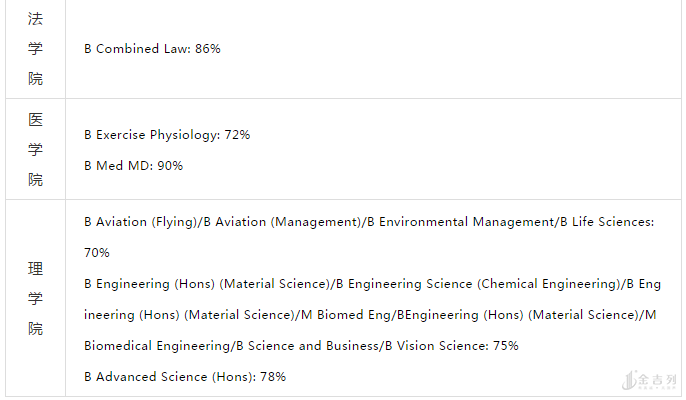
Task: Click the 法学院 row header cell
Action: [x=35, y=48]
